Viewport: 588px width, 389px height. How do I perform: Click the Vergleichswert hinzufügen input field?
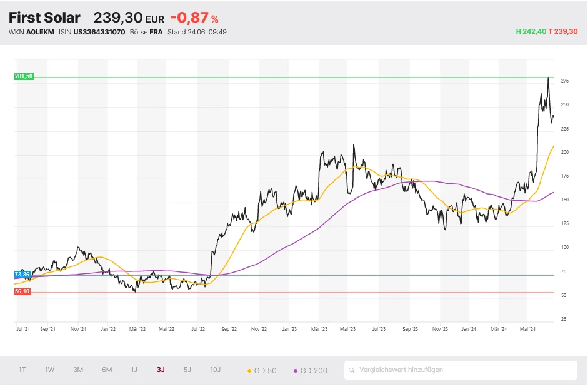click(x=462, y=370)
